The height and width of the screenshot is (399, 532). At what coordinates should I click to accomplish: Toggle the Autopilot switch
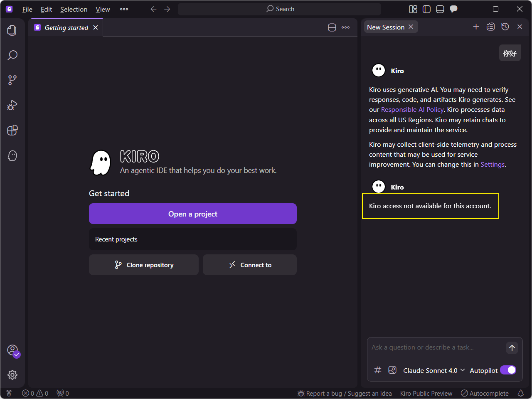tap(508, 370)
